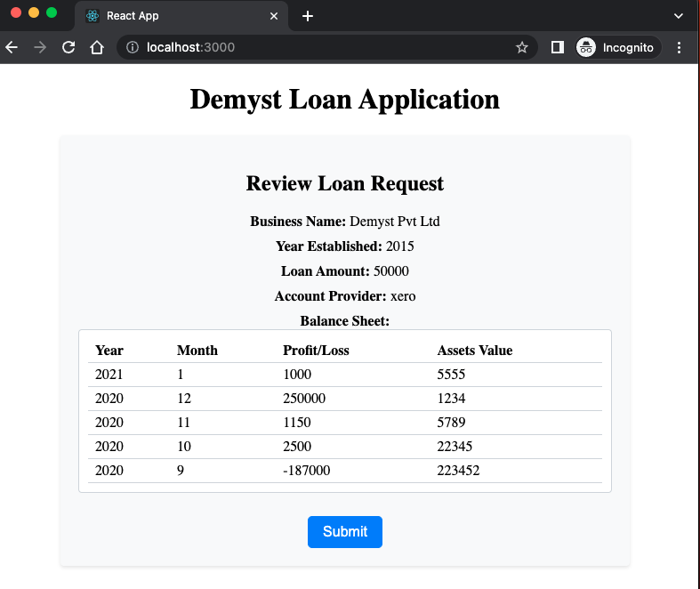The width and height of the screenshot is (700, 589).
Task: Click the loss value -187000
Action: [307, 471]
